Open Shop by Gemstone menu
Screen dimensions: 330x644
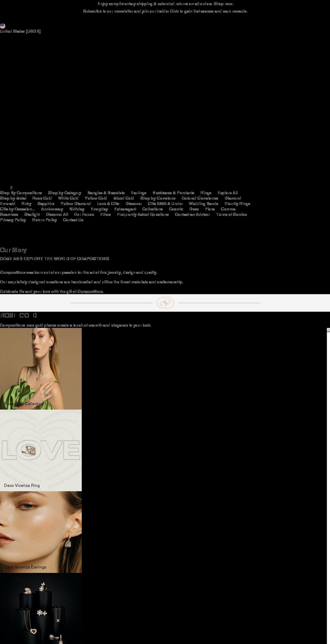coord(158,198)
